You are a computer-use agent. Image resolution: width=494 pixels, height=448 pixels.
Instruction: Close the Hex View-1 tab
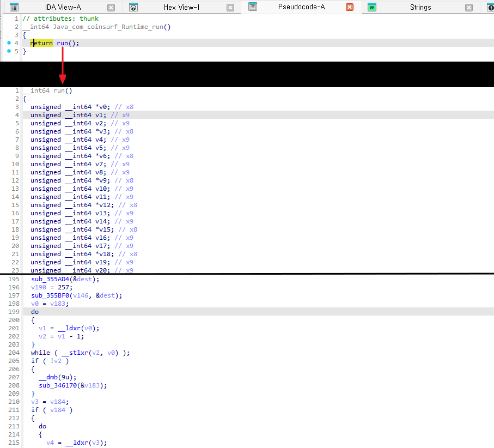pos(230,8)
